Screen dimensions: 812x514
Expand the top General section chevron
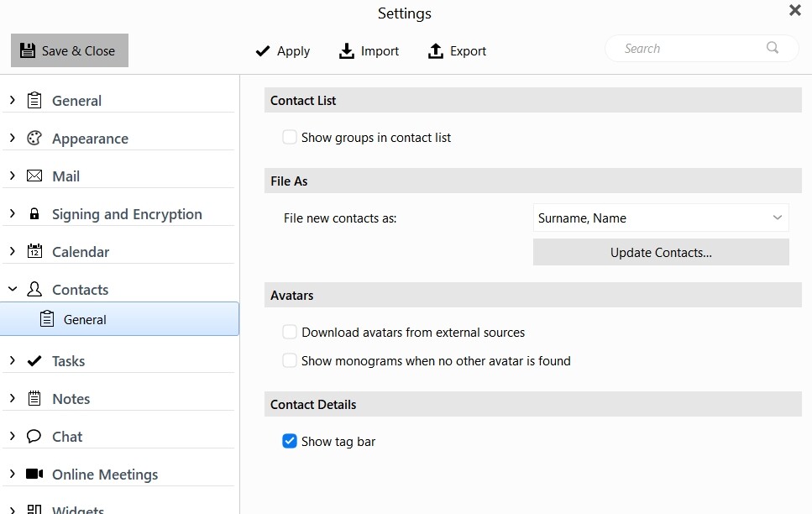(13, 99)
